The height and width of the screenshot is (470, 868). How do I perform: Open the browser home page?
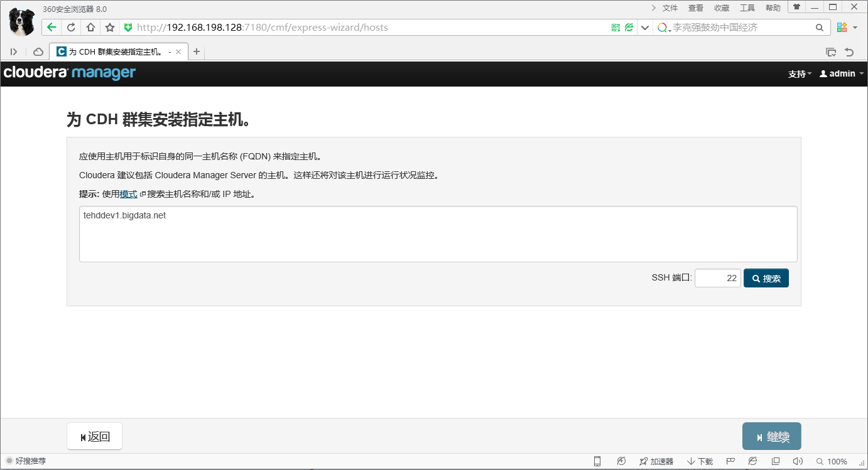[90, 28]
